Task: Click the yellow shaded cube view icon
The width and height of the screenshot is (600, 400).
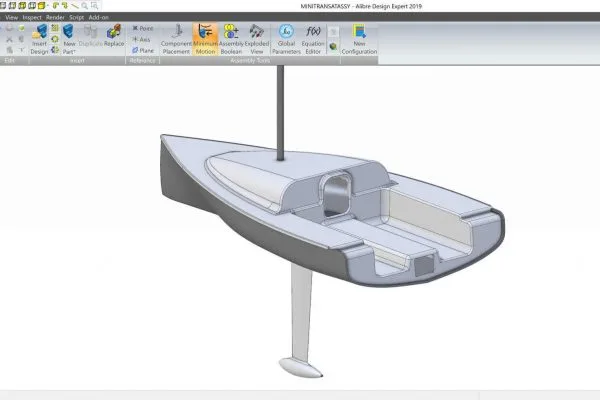Action: [41, 5]
